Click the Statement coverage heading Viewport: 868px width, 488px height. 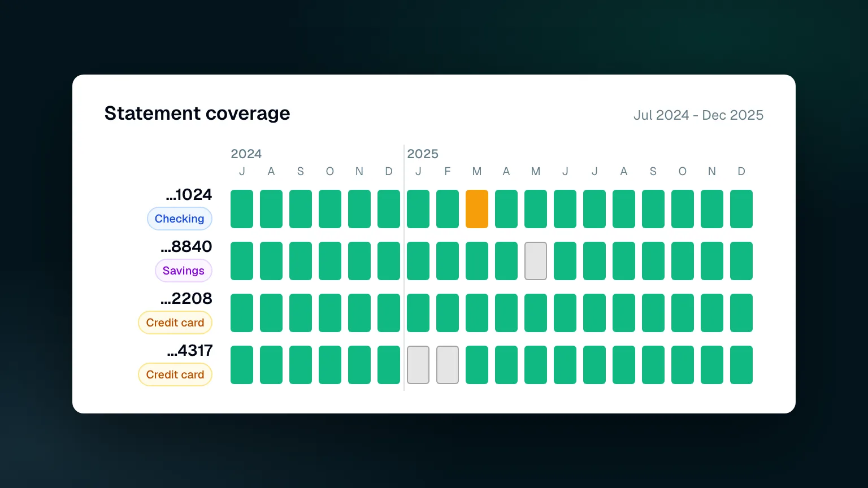click(197, 114)
